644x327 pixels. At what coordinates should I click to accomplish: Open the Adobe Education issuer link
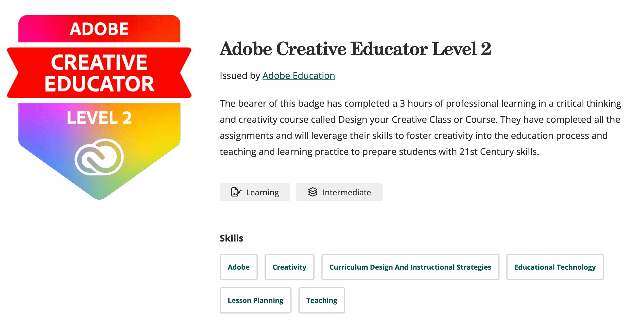click(298, 76)
